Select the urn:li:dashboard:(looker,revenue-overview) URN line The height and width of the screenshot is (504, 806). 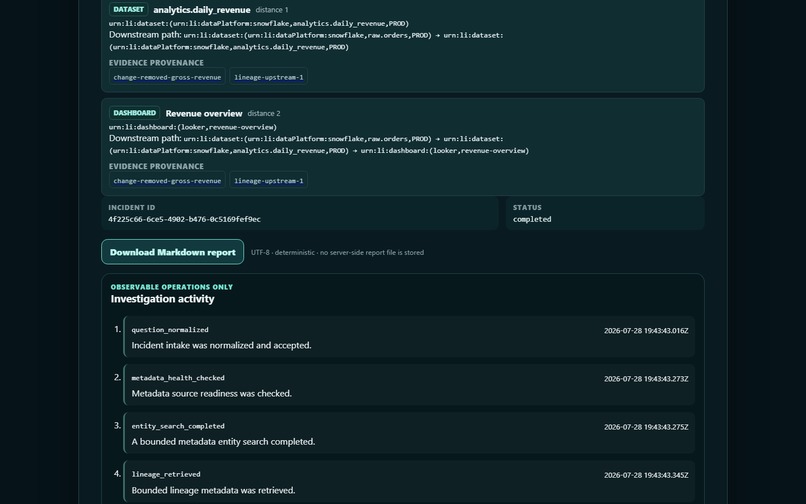[193, 127]
